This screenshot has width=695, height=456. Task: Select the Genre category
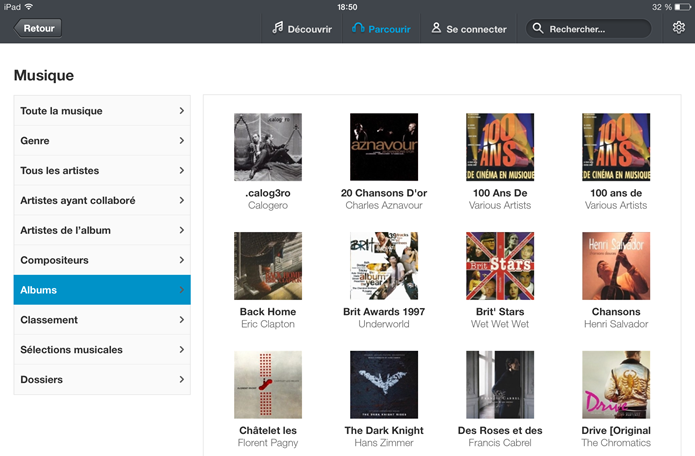click(102, 140)
